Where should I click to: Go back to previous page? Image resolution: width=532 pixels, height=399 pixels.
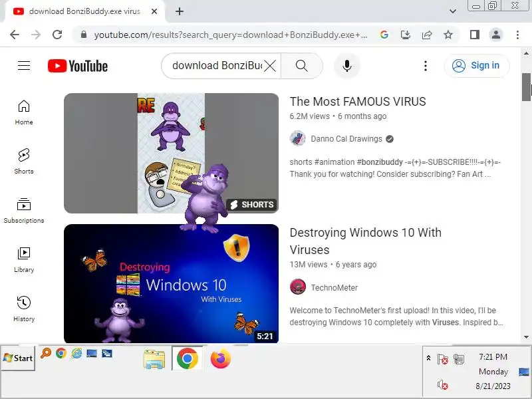(x=15, y=35)
